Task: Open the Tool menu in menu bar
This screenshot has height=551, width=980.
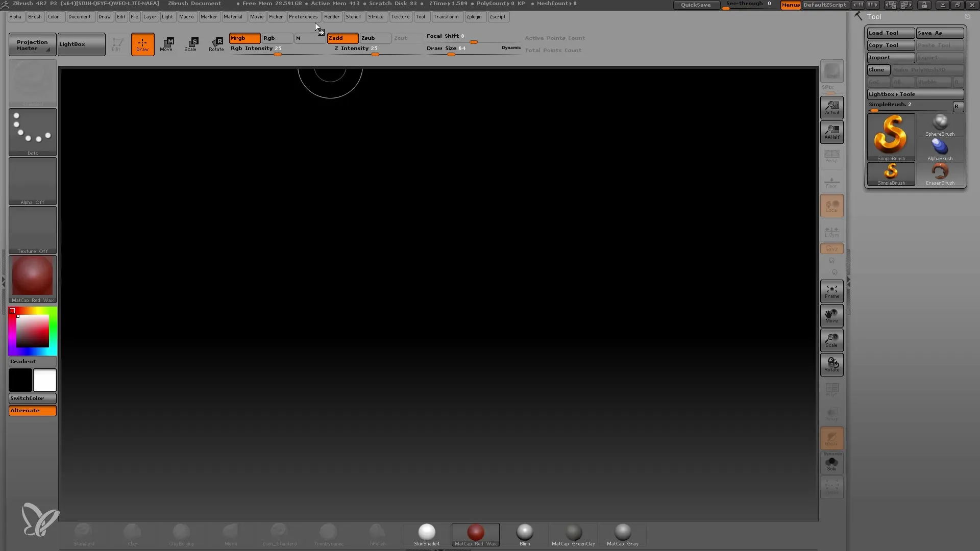Action: pyautogui.click(x=421, y=16)
